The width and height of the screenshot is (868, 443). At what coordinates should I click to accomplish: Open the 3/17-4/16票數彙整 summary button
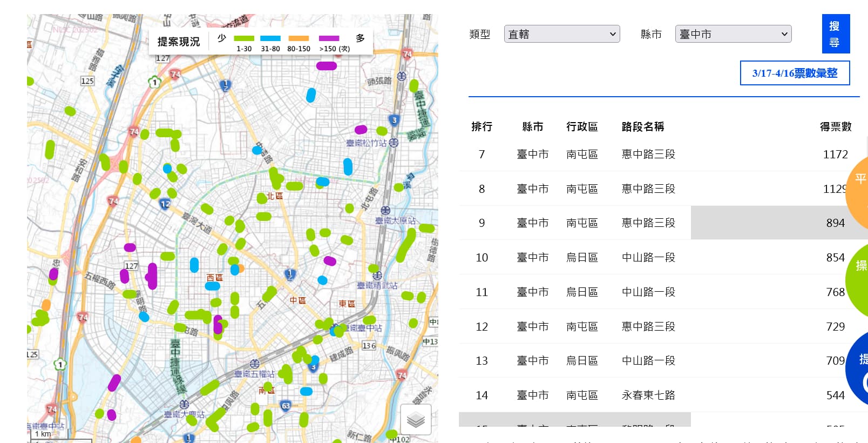point(795,73)
